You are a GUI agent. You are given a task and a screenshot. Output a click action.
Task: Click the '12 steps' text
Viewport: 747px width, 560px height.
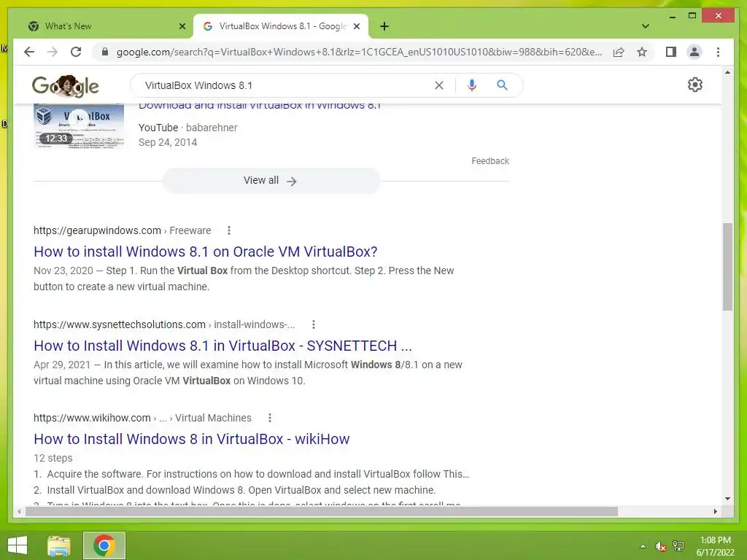point(53,458)
